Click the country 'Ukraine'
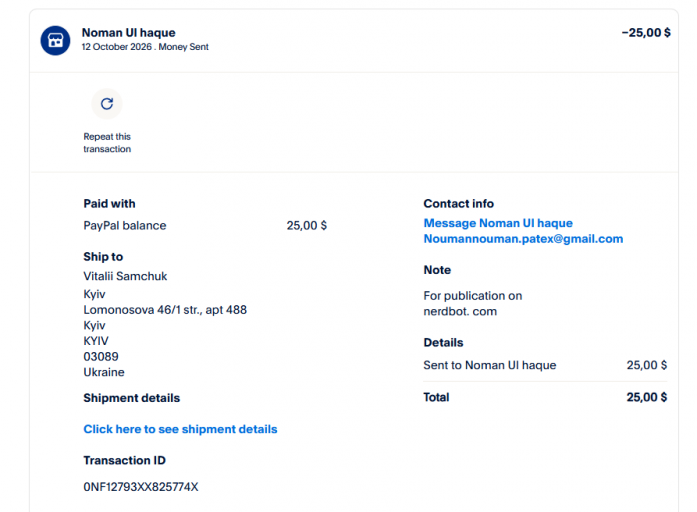Image resolution: width=697 pixels, height=512 pixels. (x=104, y=372)
